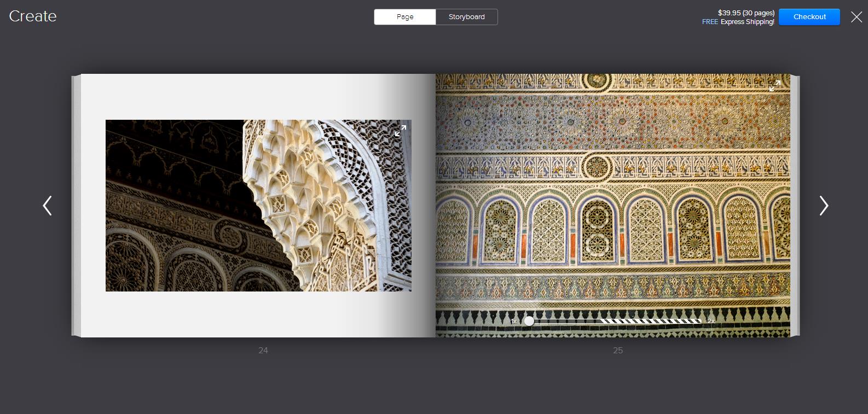Advance to the next page spread
The width and height of the screenshot is (868, 414).
[x=823, y=206]
